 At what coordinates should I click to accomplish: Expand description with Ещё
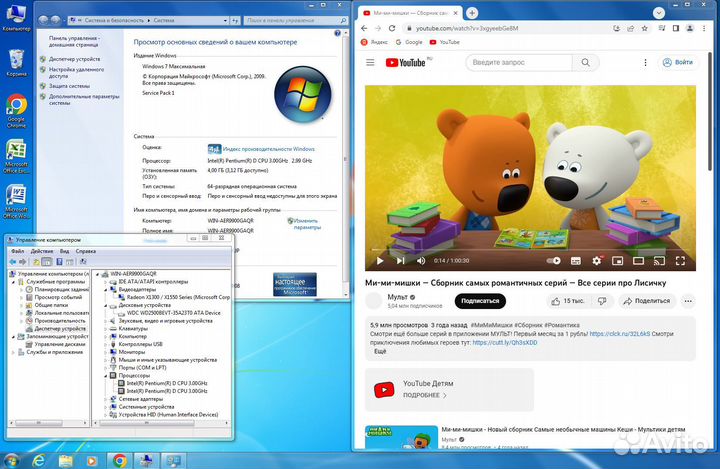380,351
